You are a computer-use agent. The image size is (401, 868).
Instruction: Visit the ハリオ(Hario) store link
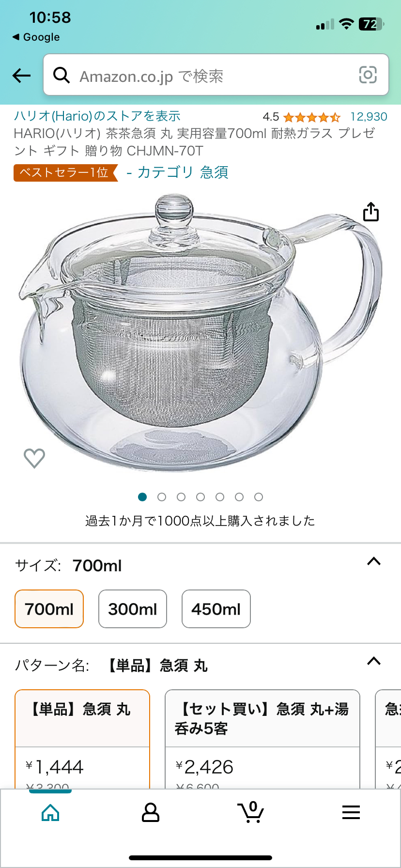[97, 116]
